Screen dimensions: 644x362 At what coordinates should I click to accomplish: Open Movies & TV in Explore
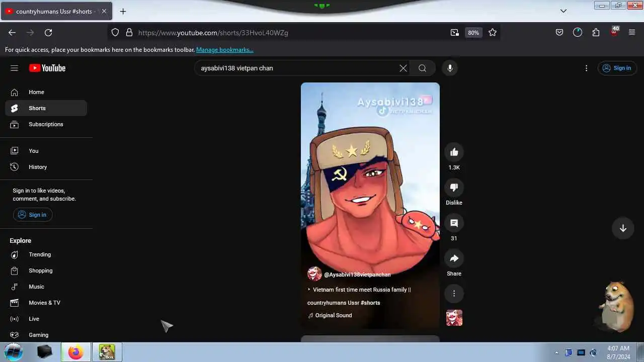46,303
